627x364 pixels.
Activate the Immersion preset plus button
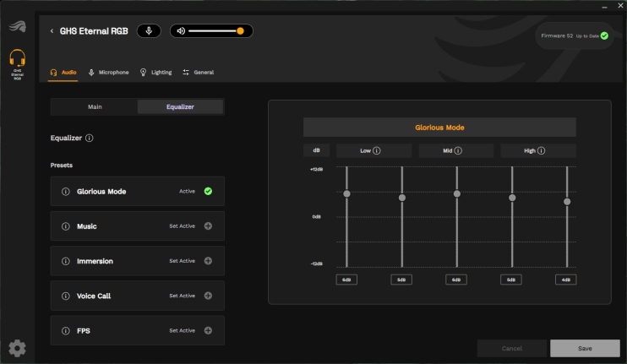point(208,261)
